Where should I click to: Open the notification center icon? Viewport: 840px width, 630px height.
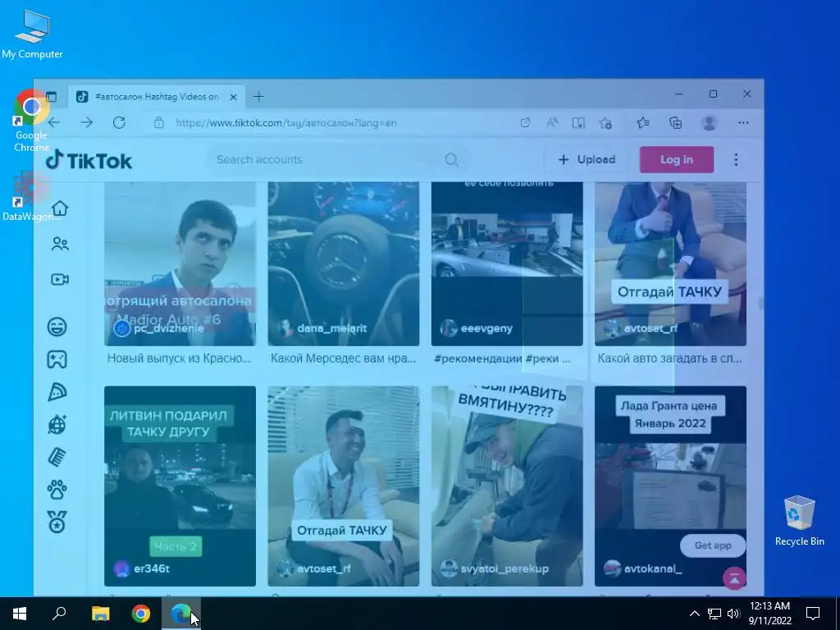point(813,614)
